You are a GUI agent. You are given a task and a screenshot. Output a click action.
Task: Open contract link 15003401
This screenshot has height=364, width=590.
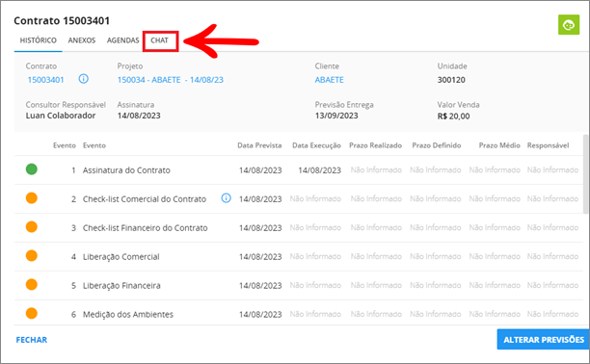[45, 80]
